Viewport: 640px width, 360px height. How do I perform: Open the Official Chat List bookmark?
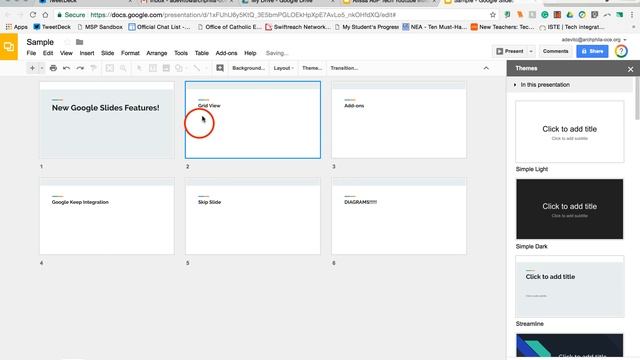click(x=159, y=27)
